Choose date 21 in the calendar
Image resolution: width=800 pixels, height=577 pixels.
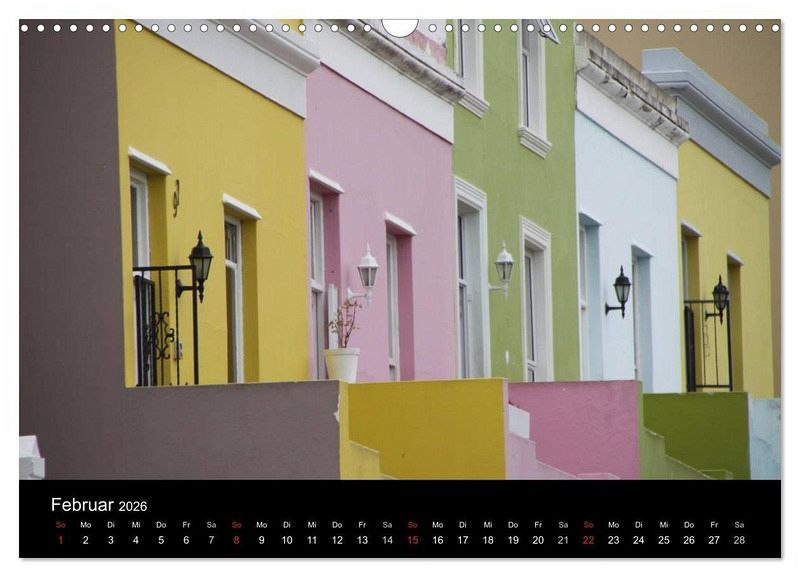pos(563,540)
